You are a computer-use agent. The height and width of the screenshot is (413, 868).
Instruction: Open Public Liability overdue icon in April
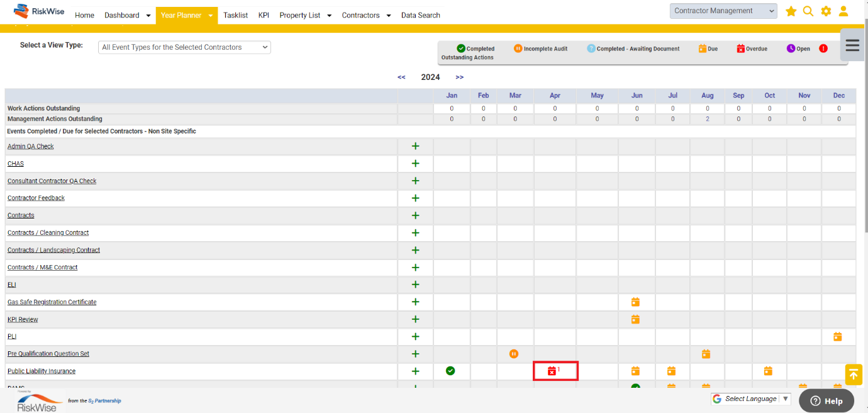tap(552, 371)
